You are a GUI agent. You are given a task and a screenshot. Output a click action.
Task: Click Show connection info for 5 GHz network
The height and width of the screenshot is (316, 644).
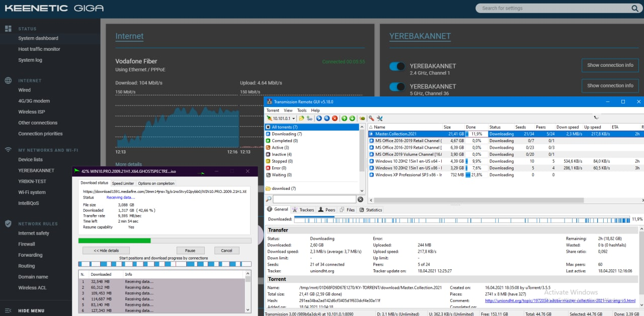pyautogui.click(x=610, y=85)
